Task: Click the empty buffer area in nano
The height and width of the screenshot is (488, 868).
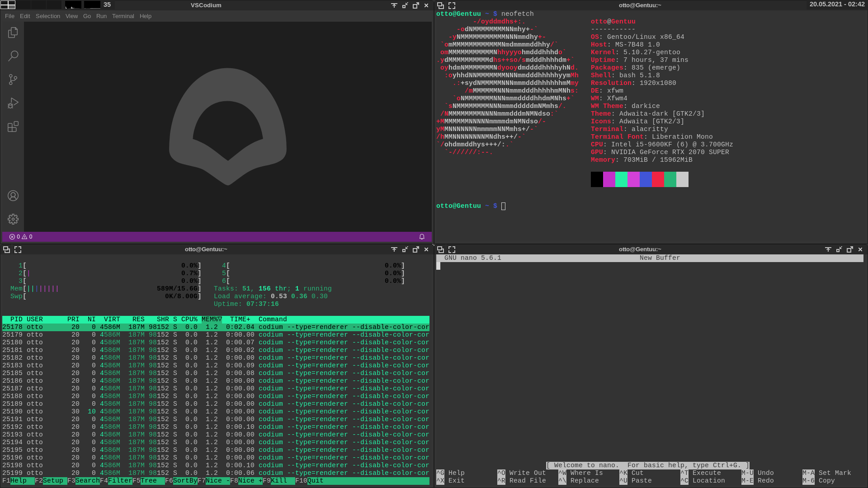Action: (650, 361)
